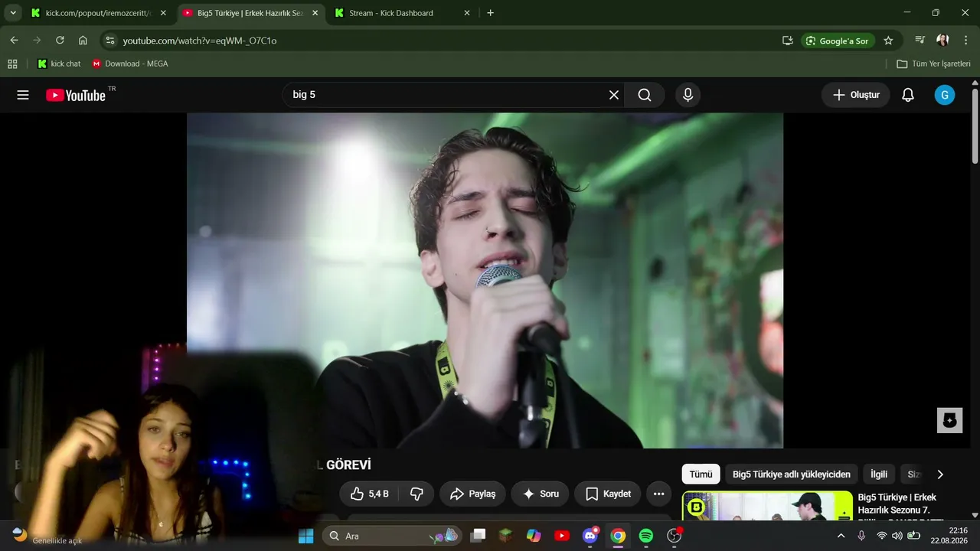Viewport: 980px width, 551px height.
Task: Open the volume icon in system tray
Action: (897, 536)
